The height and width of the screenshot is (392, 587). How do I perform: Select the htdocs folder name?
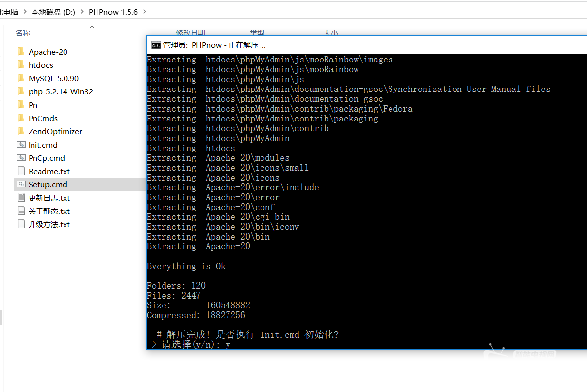point(41,65)
